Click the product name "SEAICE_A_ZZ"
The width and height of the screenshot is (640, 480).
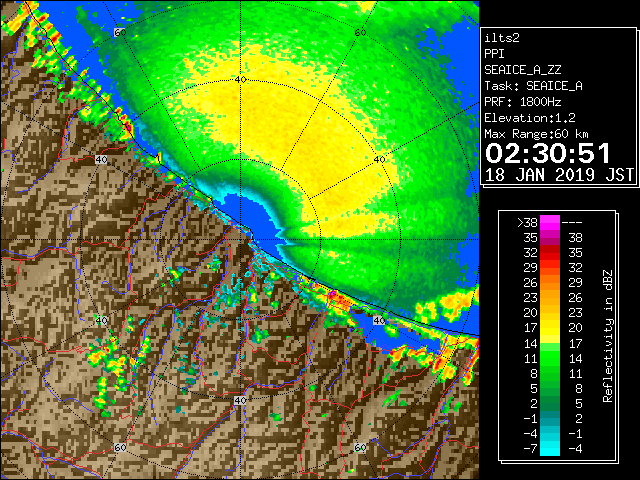(x=523, y=70)
